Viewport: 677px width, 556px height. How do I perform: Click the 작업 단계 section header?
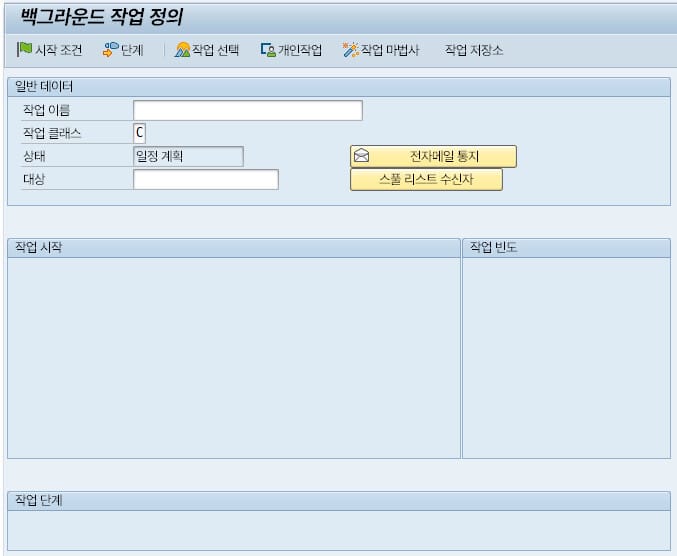pyautogui.click(x=39, y=501)
